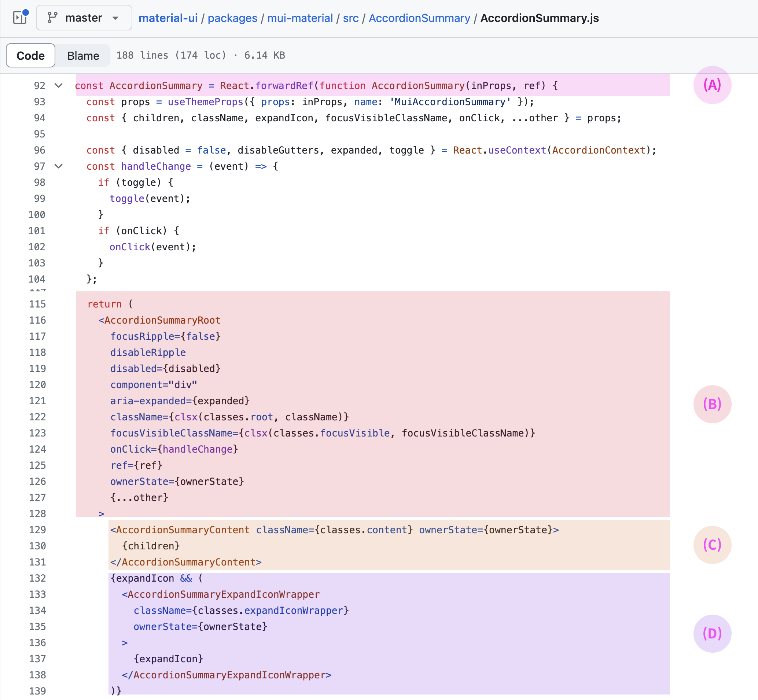Click the toggle(event) call on line 99
This screenshot has width=758, height=700.
[150, 199]
